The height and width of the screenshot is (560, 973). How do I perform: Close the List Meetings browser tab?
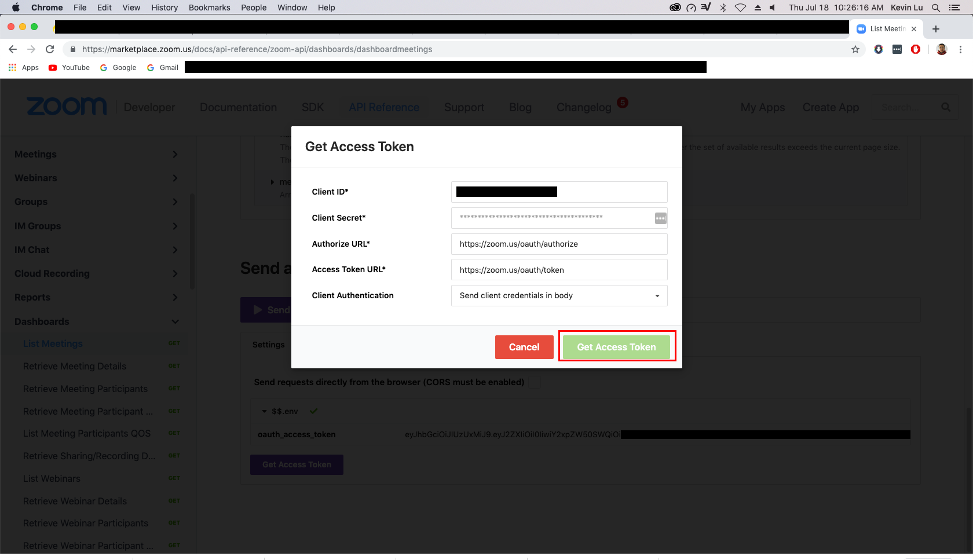(914, 29)
